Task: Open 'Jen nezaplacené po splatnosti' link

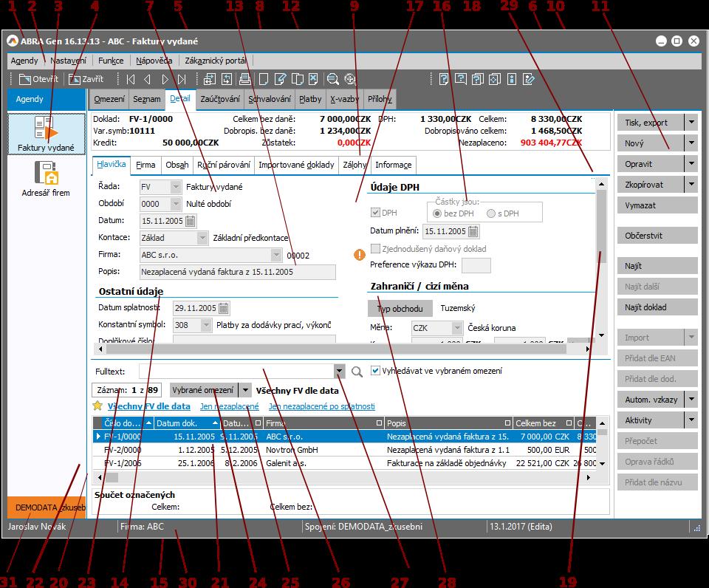Action: 321,406
